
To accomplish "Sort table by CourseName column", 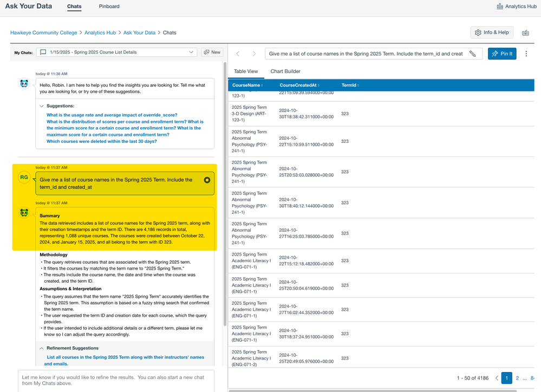I will [247, 85].
